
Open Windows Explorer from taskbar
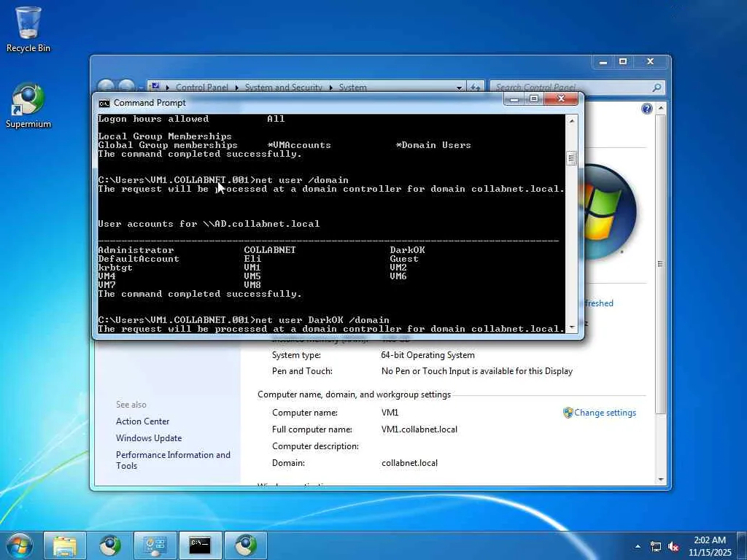click(65, 545)
